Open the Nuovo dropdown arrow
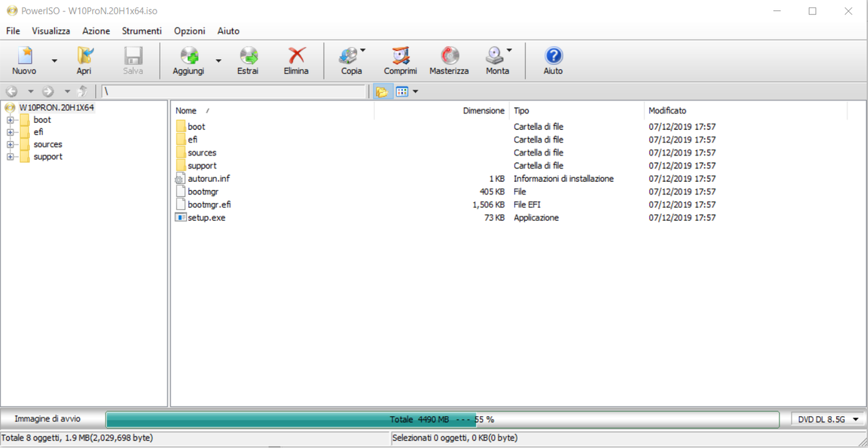868x448 pixels. 54,60
